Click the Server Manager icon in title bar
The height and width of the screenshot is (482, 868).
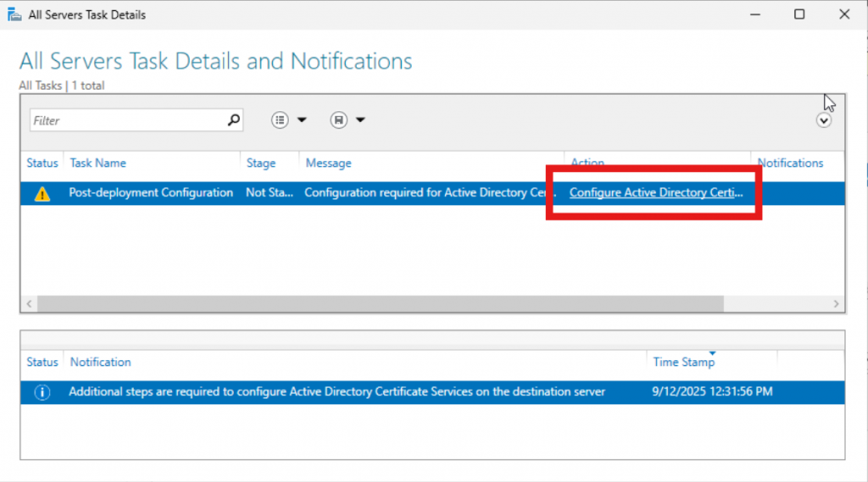[13, 14]
